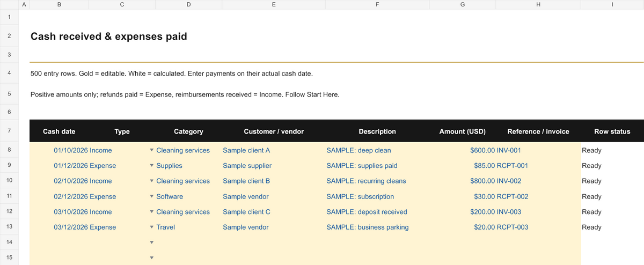This screenshot has height=265, width=644.
Task: Select 'SAMPLE: subscription' description cell
Action: pyautogui.click(x=377, y=197)
